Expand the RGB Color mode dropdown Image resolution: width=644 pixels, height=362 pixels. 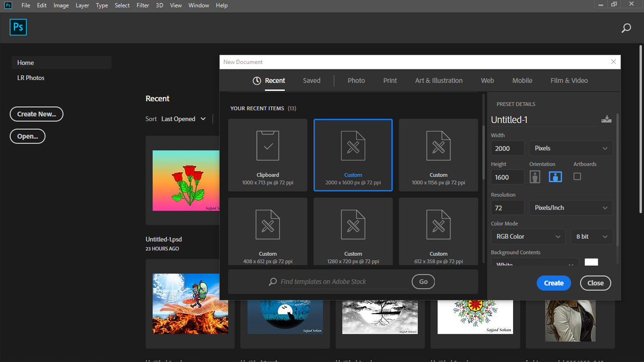(528, 237)
